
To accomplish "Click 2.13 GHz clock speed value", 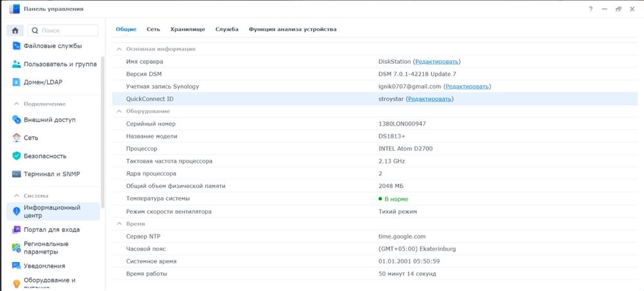I will [392, 162].
